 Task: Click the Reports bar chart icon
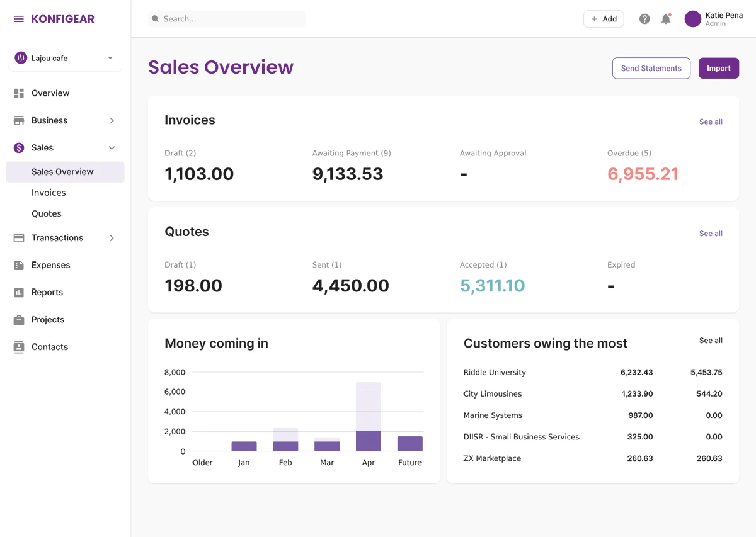(x=18, y=292)
